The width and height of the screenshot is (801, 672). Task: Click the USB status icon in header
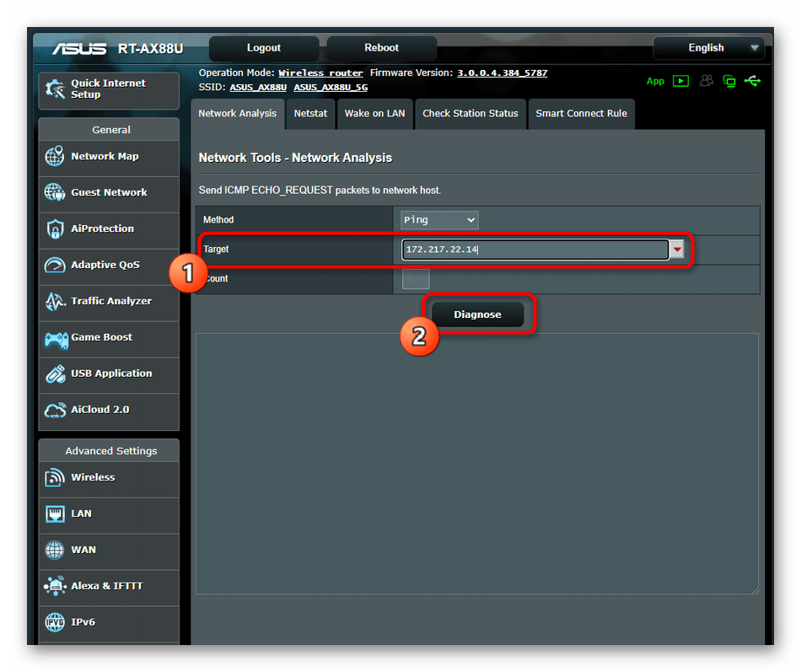pyautogui.click(x=752, y=81)
